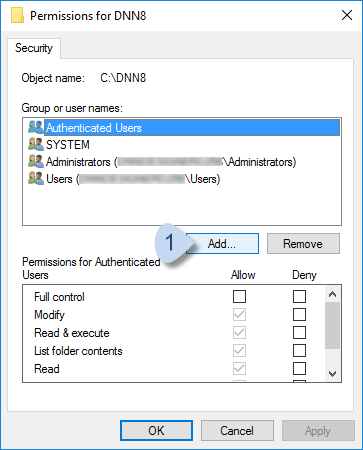Check Deny for Full control
The image size is (363, 450).
click(x=299, y=296)
